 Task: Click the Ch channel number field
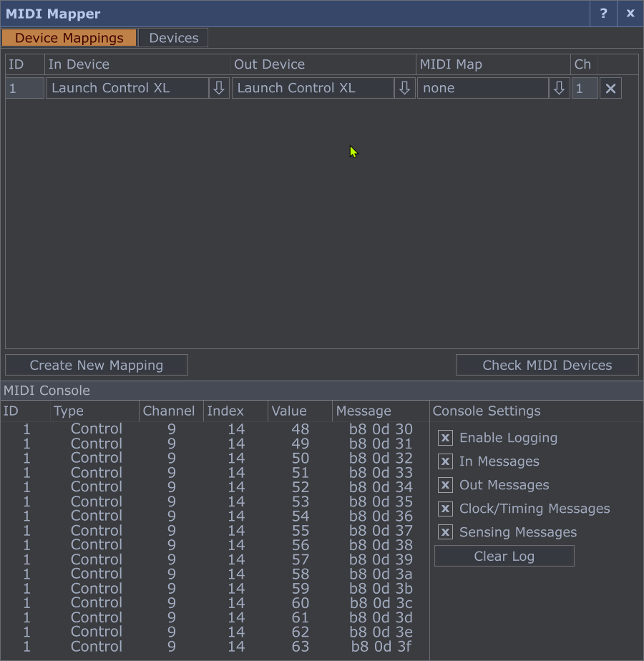tap(584, 89)
